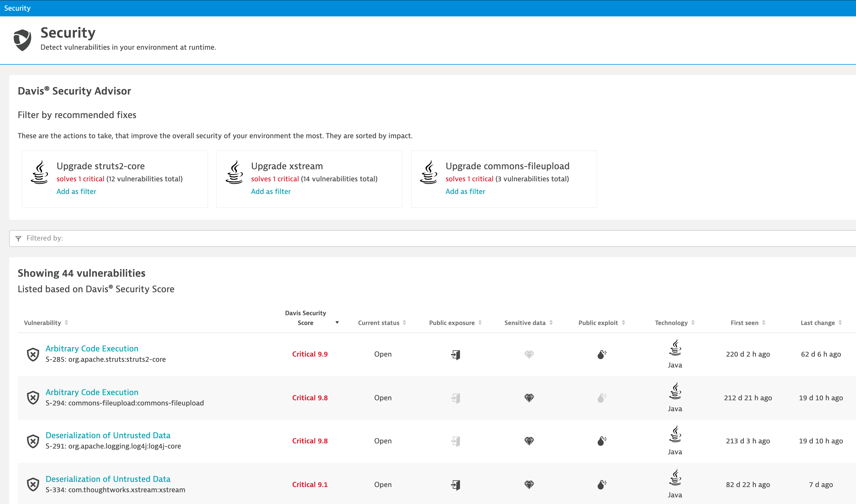Click Java technology icon in S-291 row
This screenshot has height=504, width=856.
675,434
